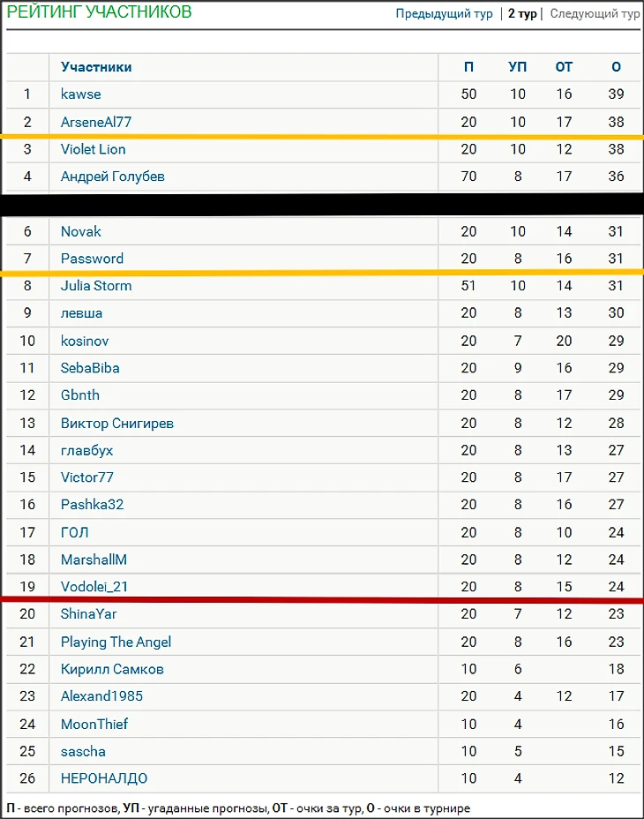Open the MarshallM link
Screen dimensions: 644x819
(x=94, y=560)
